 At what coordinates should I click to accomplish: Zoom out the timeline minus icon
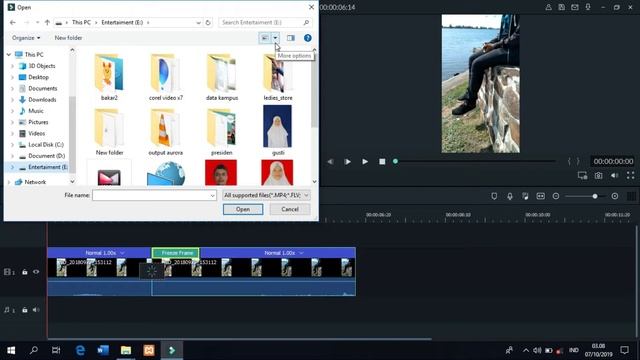point(556,196)
